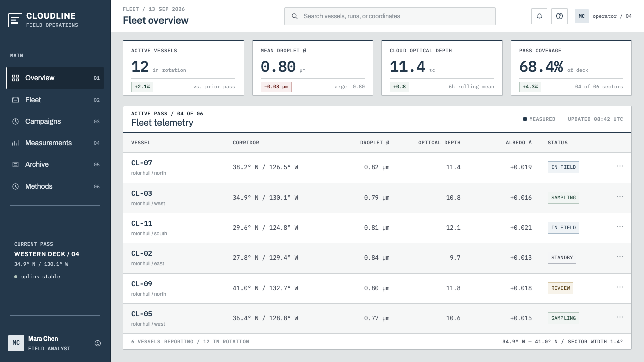This screenshot has height=362, width=644.
Task: Open the help question mark icon
Action: pos(559,16)
